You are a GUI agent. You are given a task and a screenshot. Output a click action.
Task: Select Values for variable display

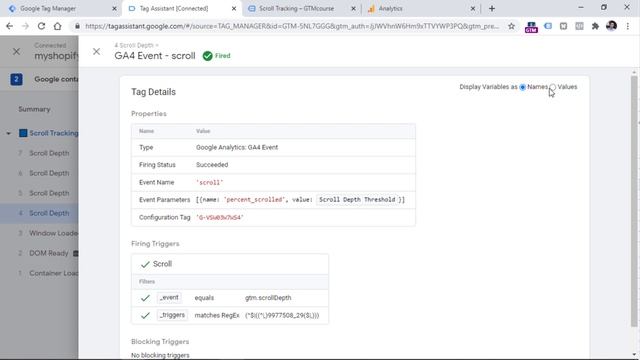click(x=553, y=87)
